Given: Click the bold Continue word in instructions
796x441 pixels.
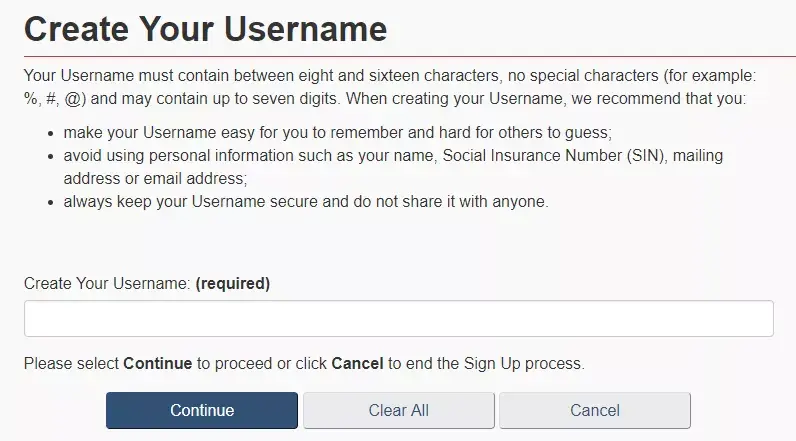Looking at the screenshot, I should click(x=157, y=363).
